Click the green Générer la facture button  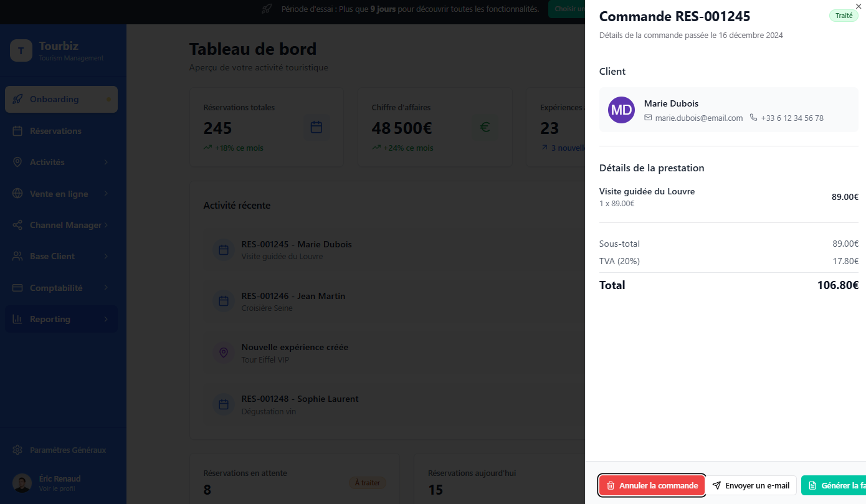tap(834, 485)
